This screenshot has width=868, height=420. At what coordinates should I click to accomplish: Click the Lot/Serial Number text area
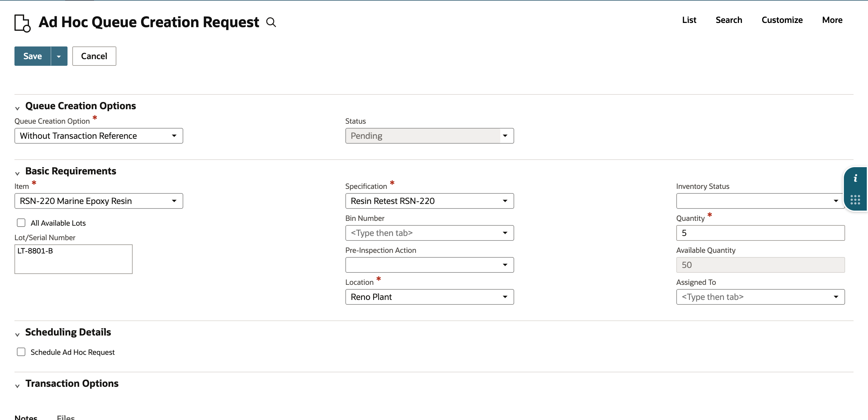[x=74, y=259]
